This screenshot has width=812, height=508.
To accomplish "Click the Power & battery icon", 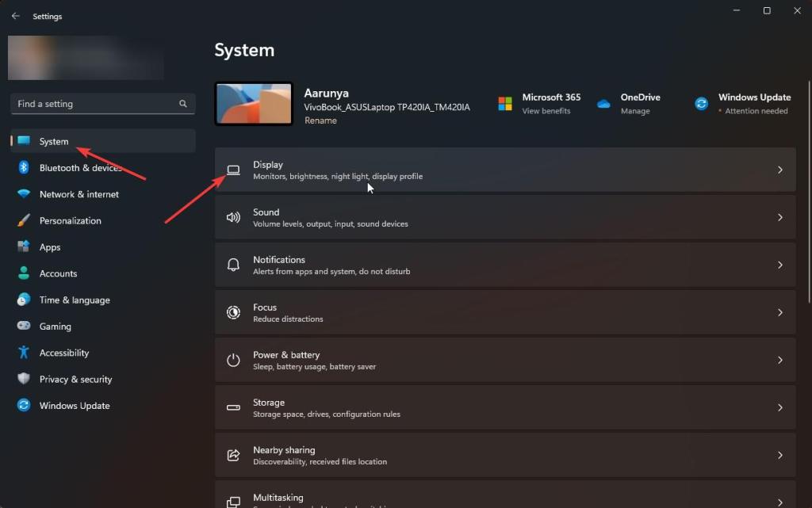I will point(233,360).
